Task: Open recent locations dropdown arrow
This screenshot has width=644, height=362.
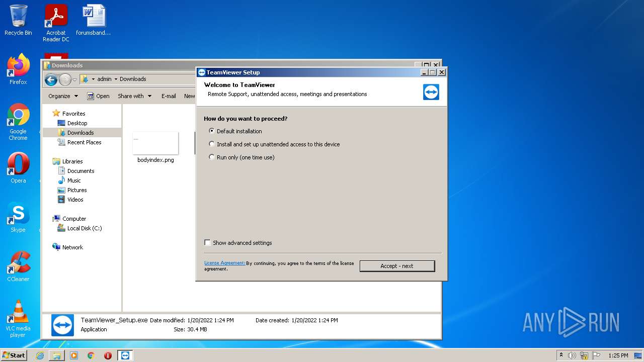Action: click(x=74, y=79)
